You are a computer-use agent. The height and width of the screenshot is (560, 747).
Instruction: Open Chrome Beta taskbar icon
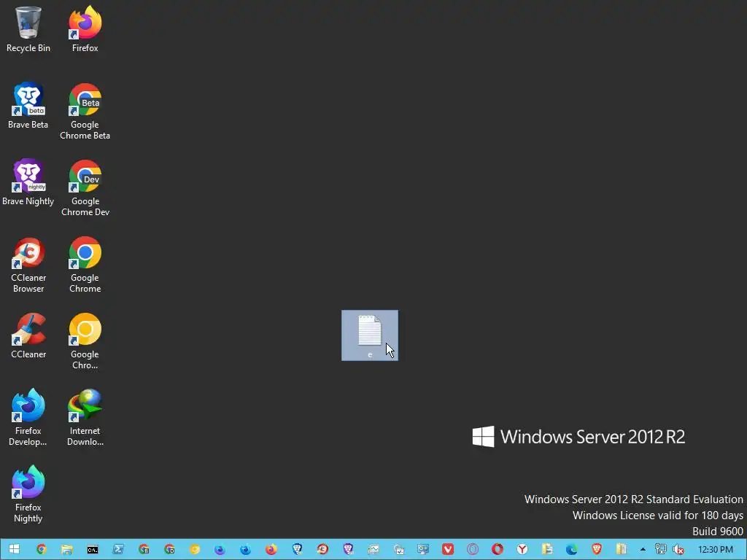[x=144, y=550]
